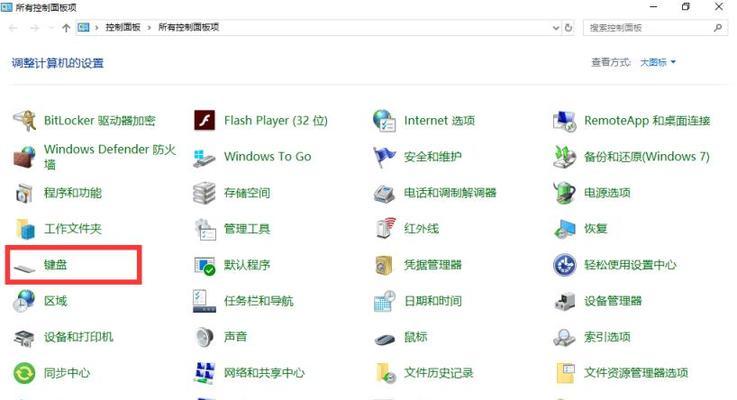Image resolution: width=737 pixels, height=400 pixels.
Task: Open 恢复 icon
Action: click(564, 229)
